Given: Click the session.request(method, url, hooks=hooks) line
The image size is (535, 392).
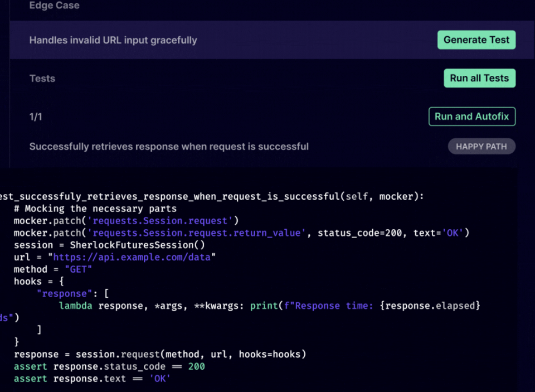Looking at the screenshot, I should (160, 354).
